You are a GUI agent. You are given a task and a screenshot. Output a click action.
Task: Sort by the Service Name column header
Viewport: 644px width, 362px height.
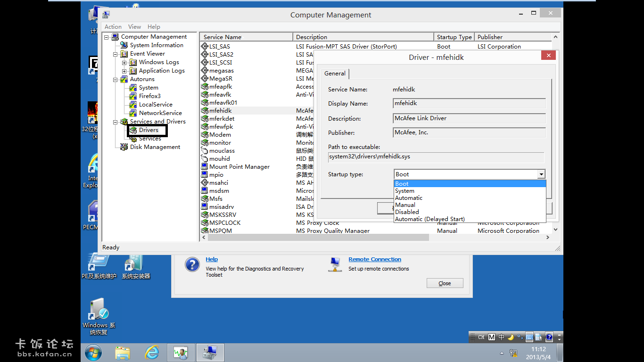pyautogui.click(x=246, y=37)
